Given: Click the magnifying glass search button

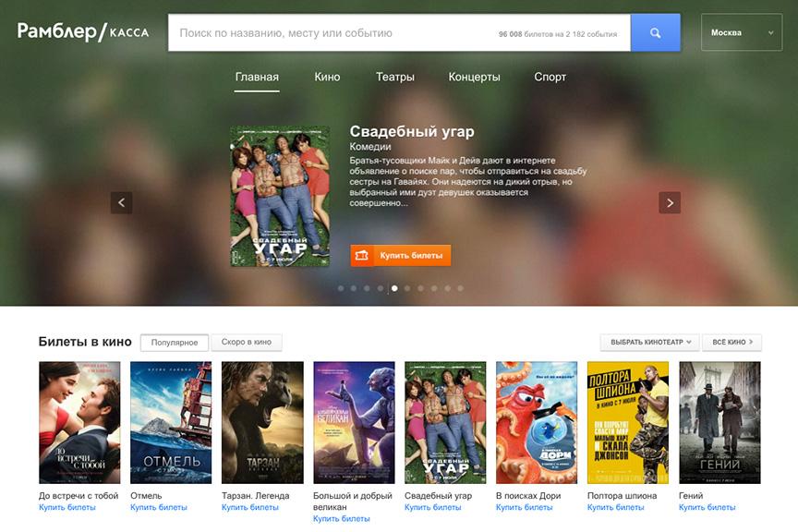Looking at the screenshot, I should click(x=655, y=33).
